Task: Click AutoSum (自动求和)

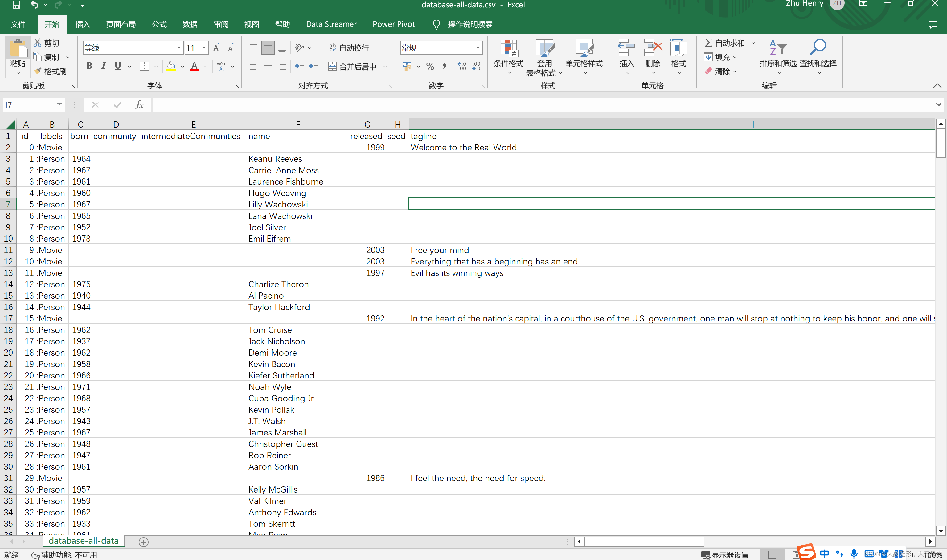Action: coord(725,43)
